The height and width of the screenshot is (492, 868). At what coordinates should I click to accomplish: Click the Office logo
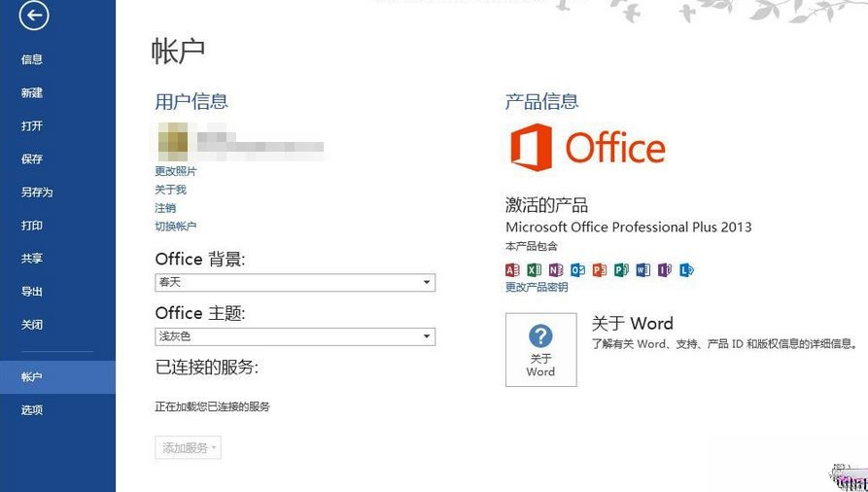pyautogui.click(x=587, y=147)
